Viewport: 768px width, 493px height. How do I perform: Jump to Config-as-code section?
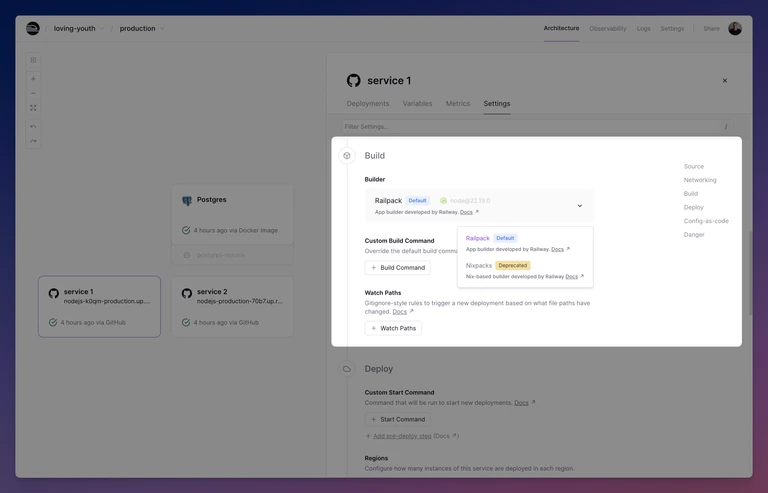click(706, 221)
